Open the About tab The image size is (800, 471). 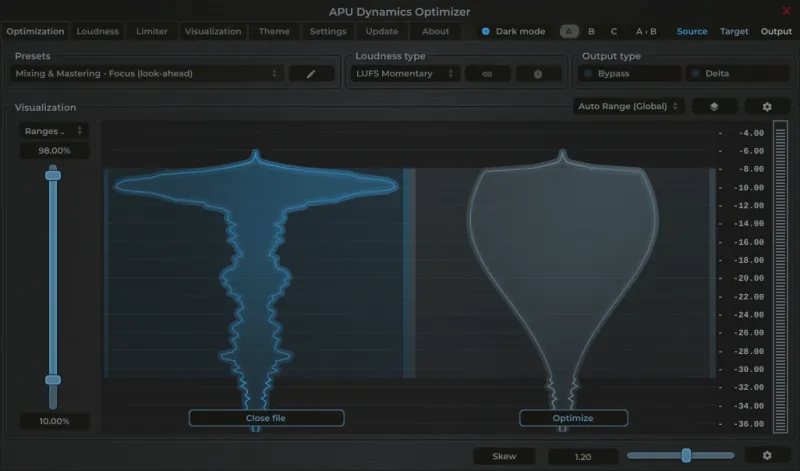click(x=435, y=31)
